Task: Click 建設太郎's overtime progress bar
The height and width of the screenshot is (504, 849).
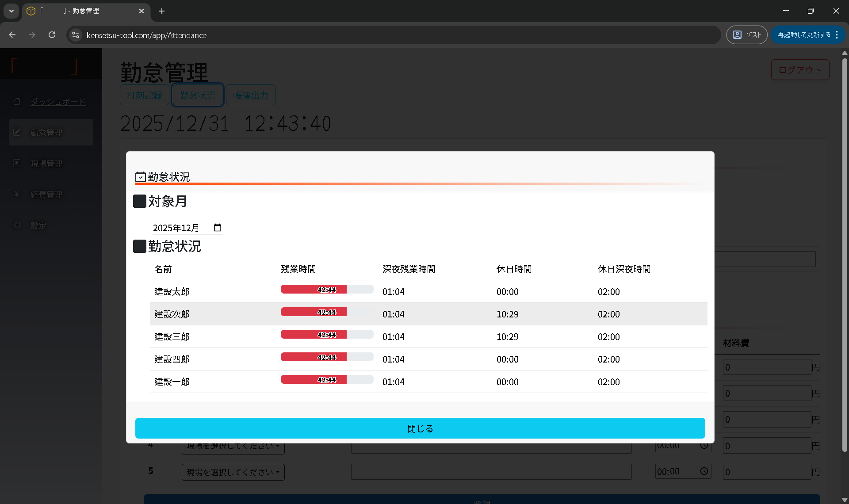Action: click(x=327, y=290)
